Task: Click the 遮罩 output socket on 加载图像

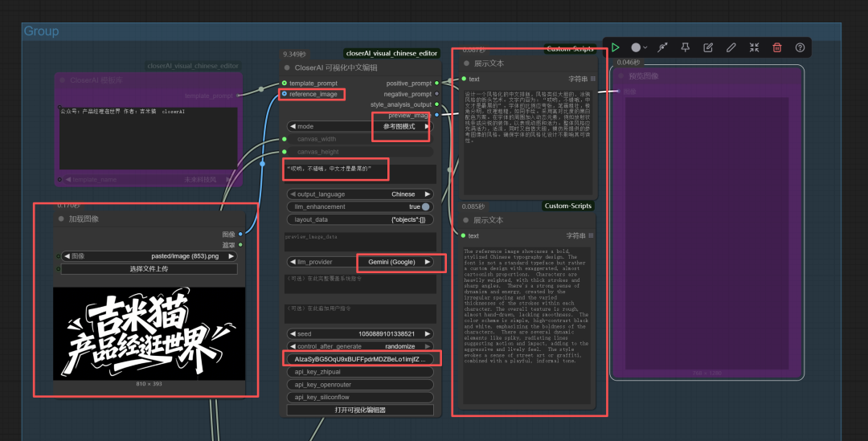Action: 240,244
